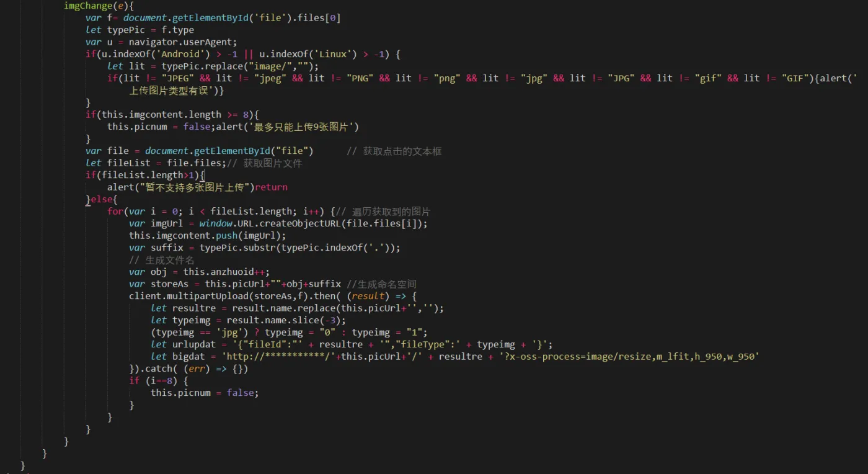
Task: Click the 上传图片类型有误 alert text
Action: (x=172, y=91)
